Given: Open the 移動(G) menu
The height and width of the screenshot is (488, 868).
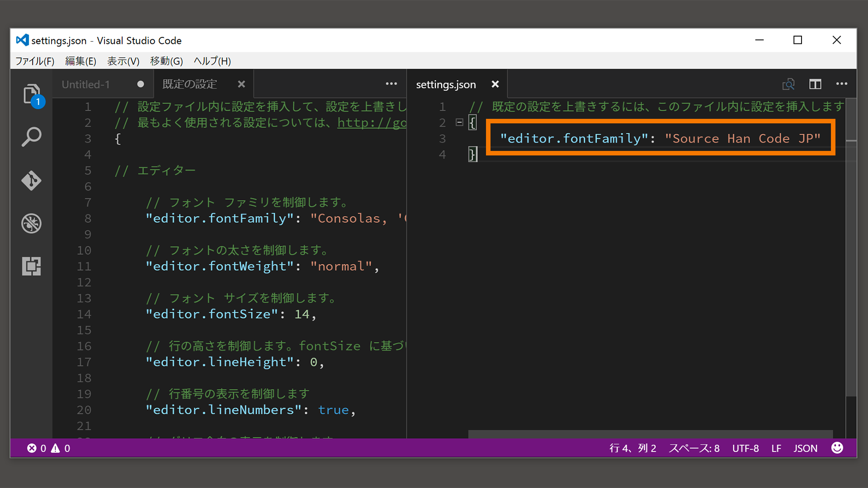Looking at the screenshot, I should [166, 61].
